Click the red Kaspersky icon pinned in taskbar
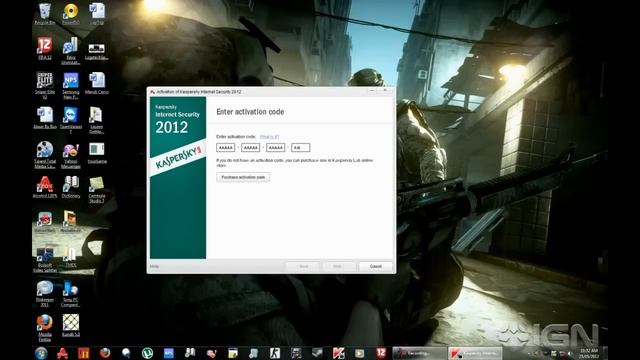 338,353
